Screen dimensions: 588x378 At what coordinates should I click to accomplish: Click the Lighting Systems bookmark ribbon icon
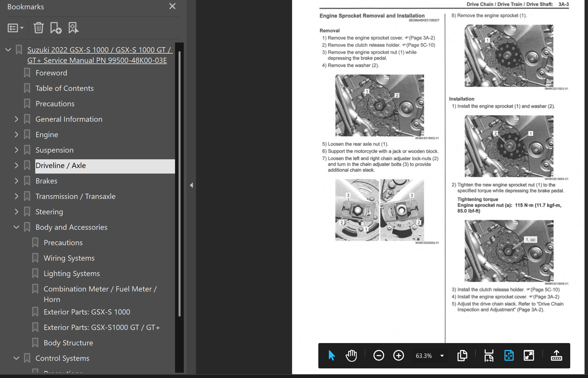[x=35, y=273]
